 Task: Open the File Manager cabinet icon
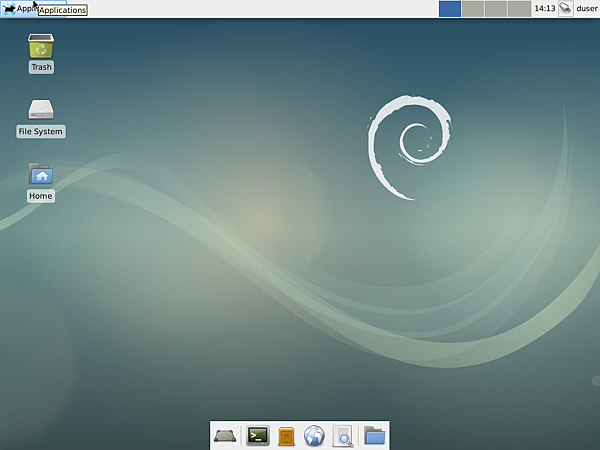pos(286,436)
